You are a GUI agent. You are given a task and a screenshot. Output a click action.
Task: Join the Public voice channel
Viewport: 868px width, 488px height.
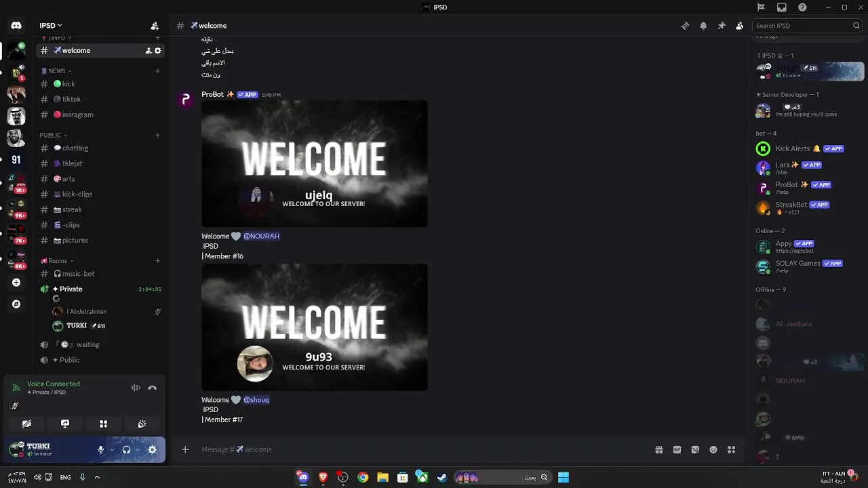pyautogui.click(x=100, y=360)
